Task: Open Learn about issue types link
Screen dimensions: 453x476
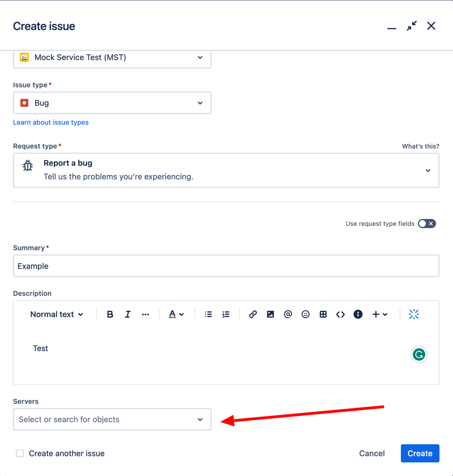Action: [51, 122]
